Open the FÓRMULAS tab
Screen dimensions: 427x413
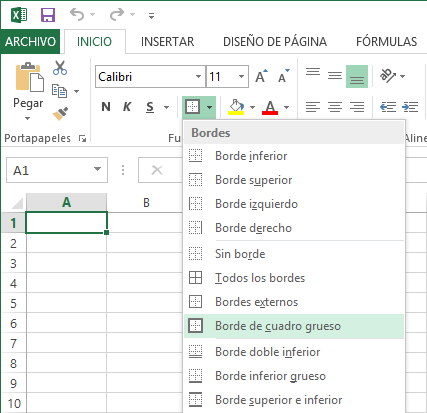coord(386,42)
